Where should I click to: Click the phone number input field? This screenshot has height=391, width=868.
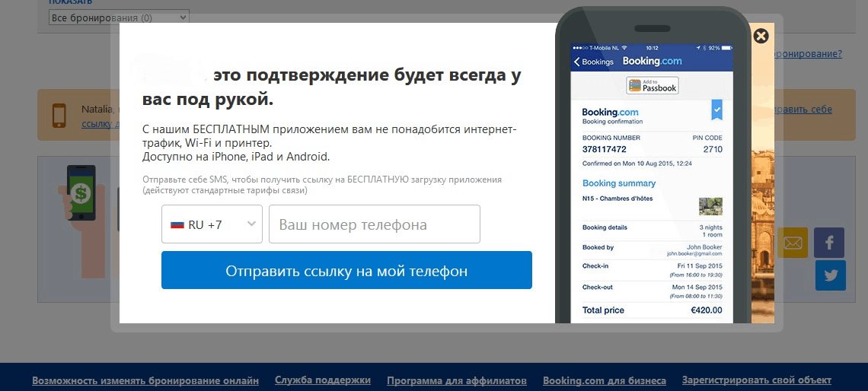(374, 224)
